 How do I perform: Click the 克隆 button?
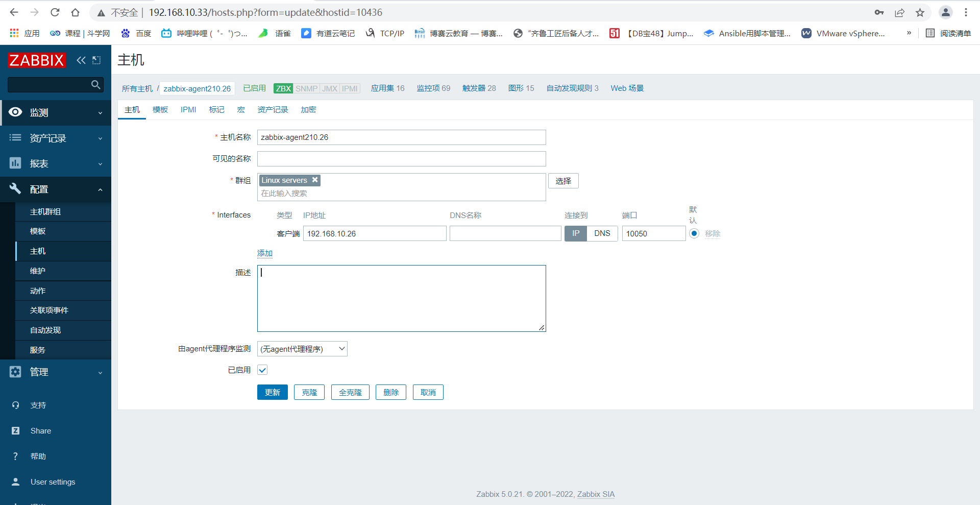coord(309,392)
